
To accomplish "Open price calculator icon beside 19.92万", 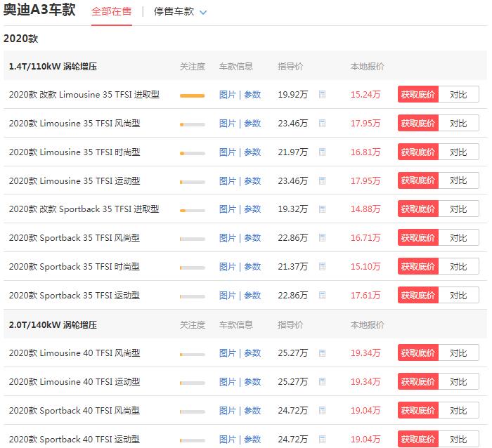I will (x=322, y=94).
